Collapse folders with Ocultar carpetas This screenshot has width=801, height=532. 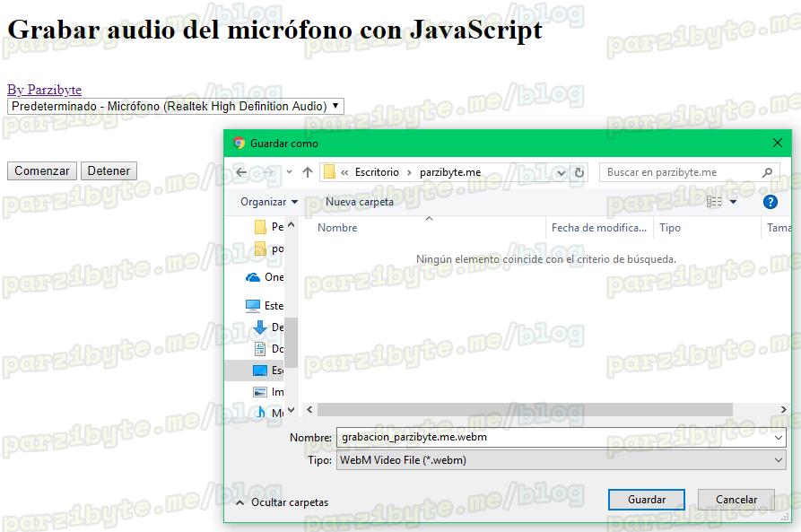pos(282,502)
